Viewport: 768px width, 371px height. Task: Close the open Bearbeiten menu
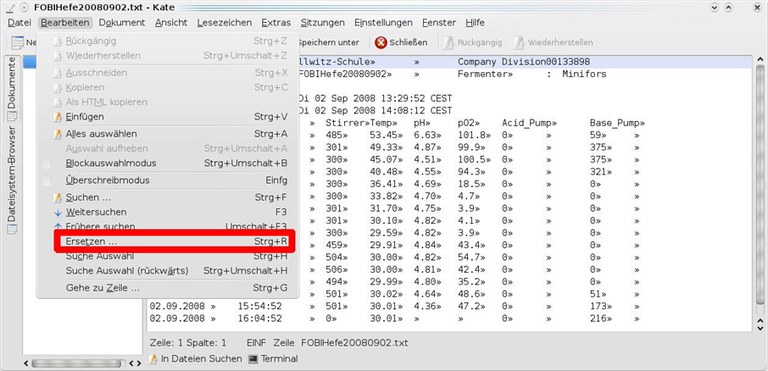[65, 23]
